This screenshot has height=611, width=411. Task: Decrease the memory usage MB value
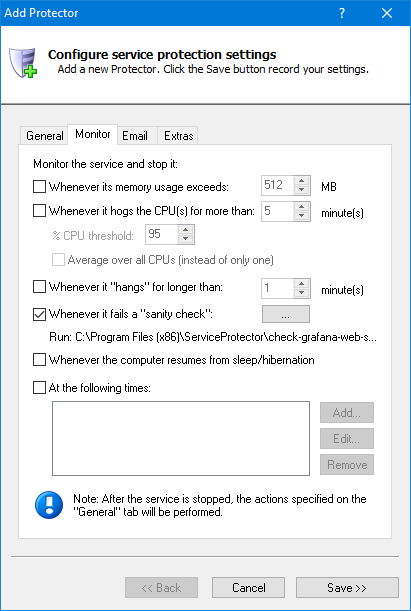pos(302,190)
